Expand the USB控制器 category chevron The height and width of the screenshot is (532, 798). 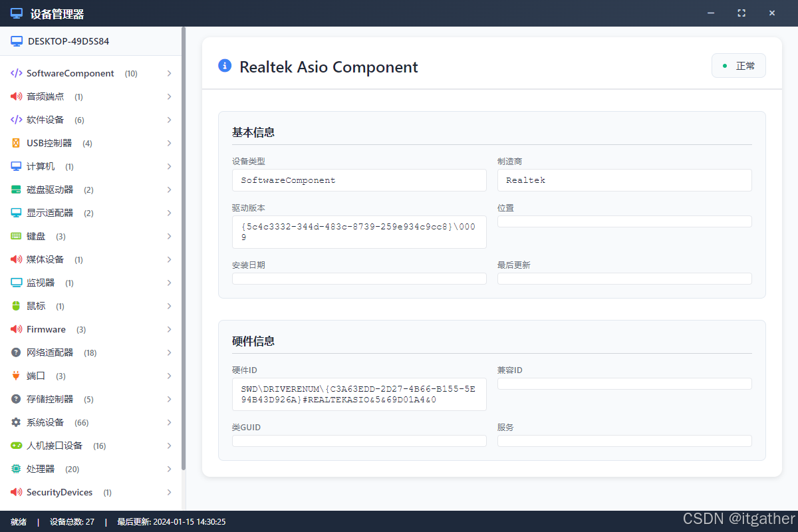pos(170,143)
